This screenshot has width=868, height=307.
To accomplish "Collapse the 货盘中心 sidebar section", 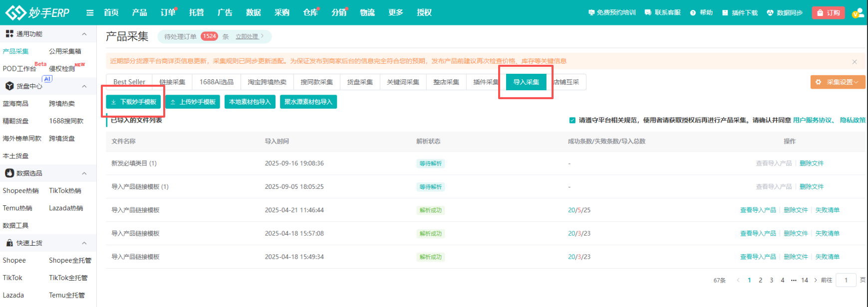I will [x=84, y=86].
